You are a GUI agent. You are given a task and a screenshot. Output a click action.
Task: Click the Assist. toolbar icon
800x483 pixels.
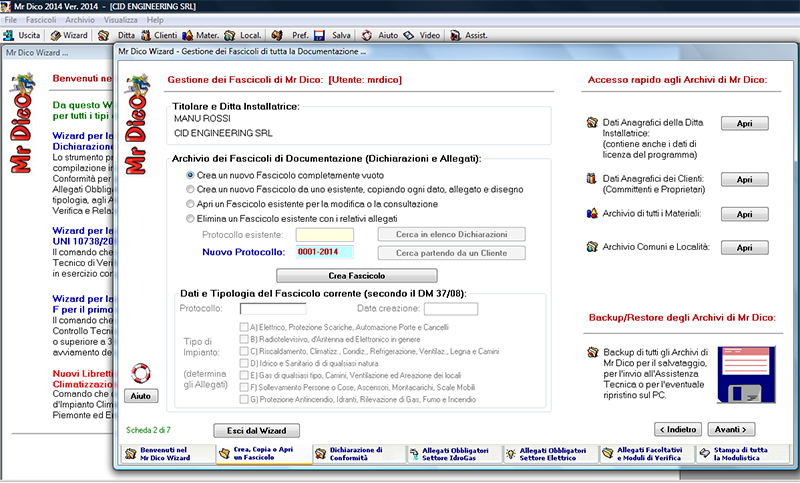(x=469, y=35)
